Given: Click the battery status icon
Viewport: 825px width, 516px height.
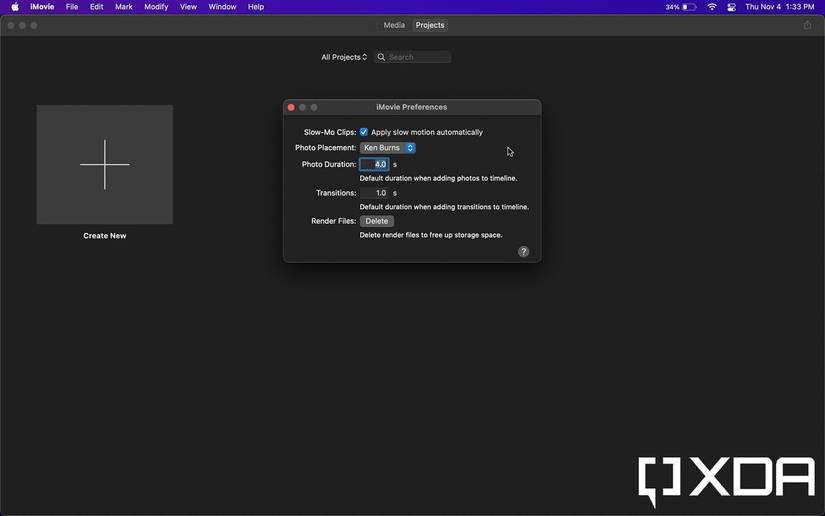Looking at the screenshot, I should tap(689, 7).
